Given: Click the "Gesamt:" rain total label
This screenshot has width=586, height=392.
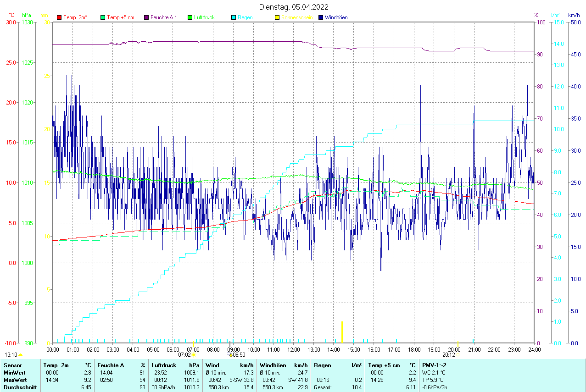Looking at the screenshot, I should click(324, 387).
